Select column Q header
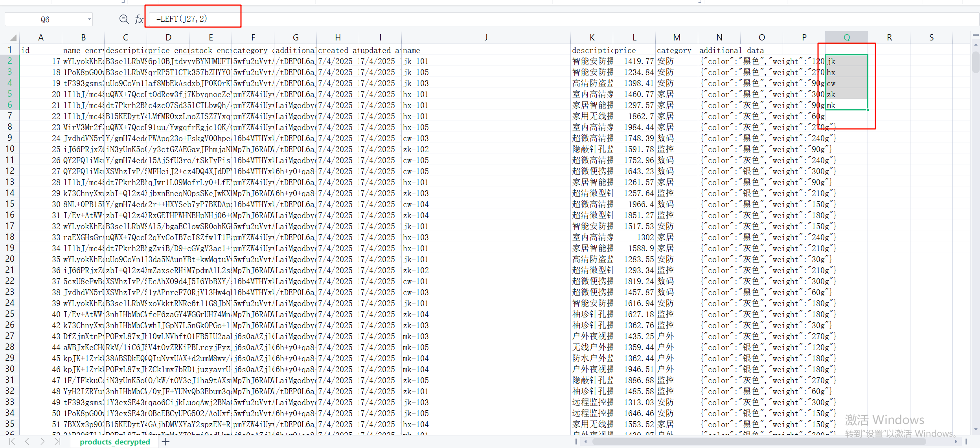 coord(846,37)
